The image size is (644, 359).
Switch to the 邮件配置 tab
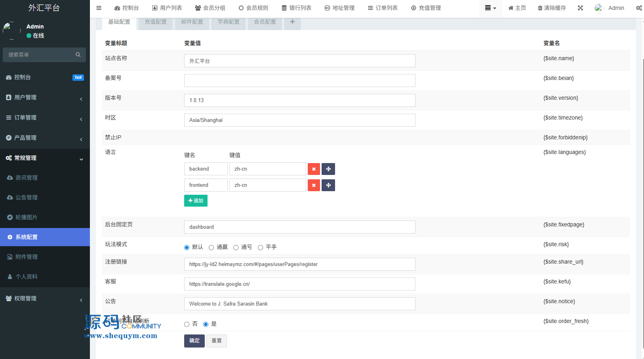(192, 22)
